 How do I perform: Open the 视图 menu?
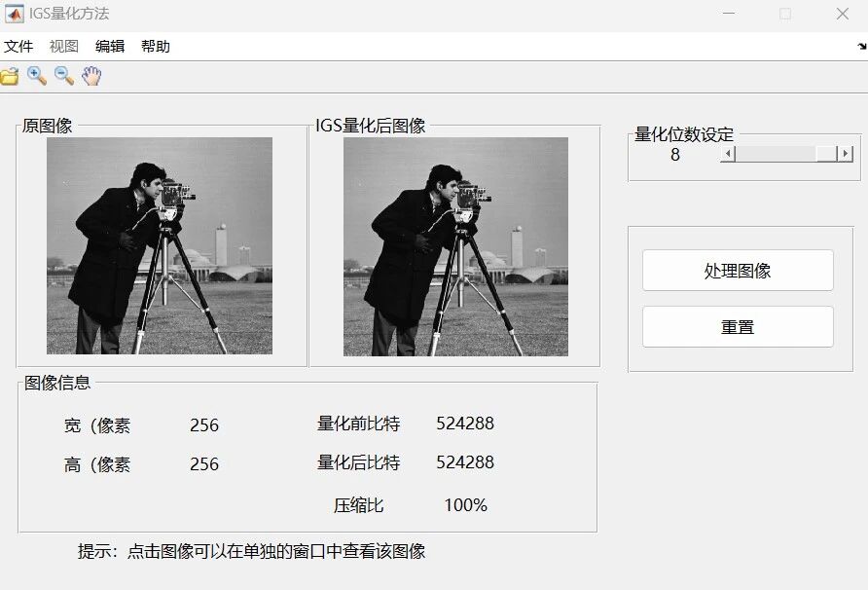point(63,47)
